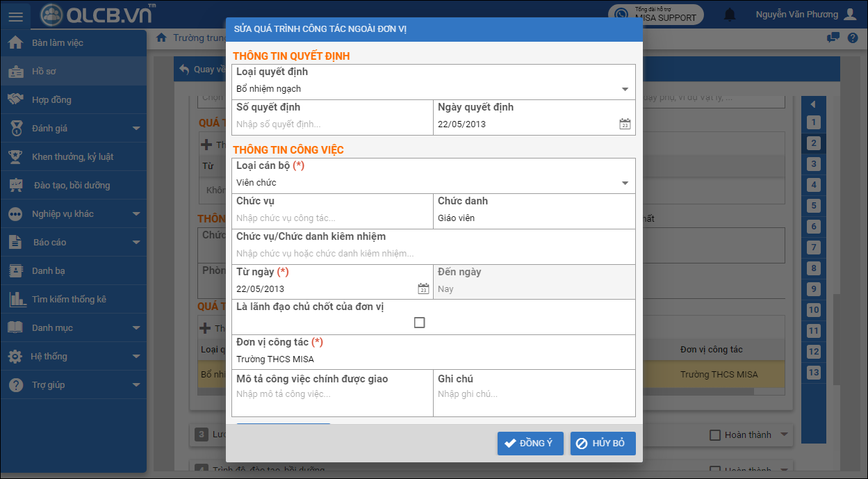868x479 pixels.
Task: Click the help question mark icon
Action: tap(853, 38)
